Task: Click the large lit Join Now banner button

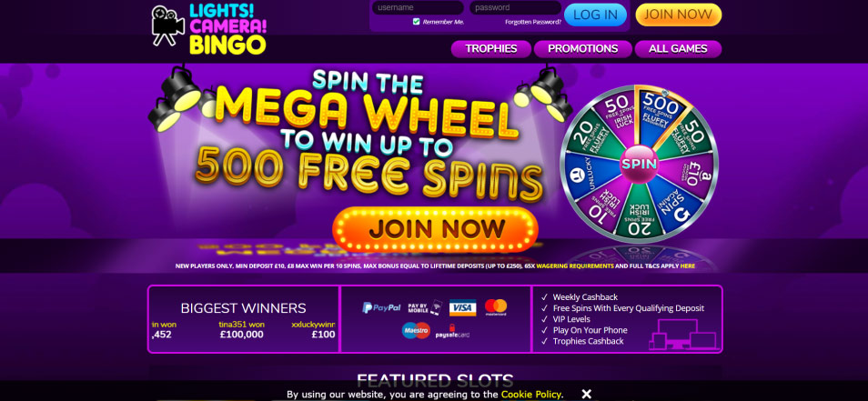Action: (435, 229)
